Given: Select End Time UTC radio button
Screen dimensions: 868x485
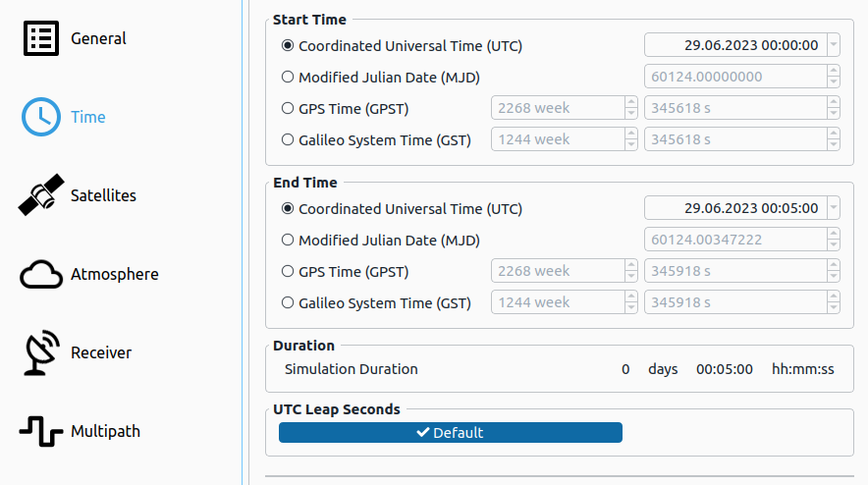Looking at the screenshot, I should point(288,209).
